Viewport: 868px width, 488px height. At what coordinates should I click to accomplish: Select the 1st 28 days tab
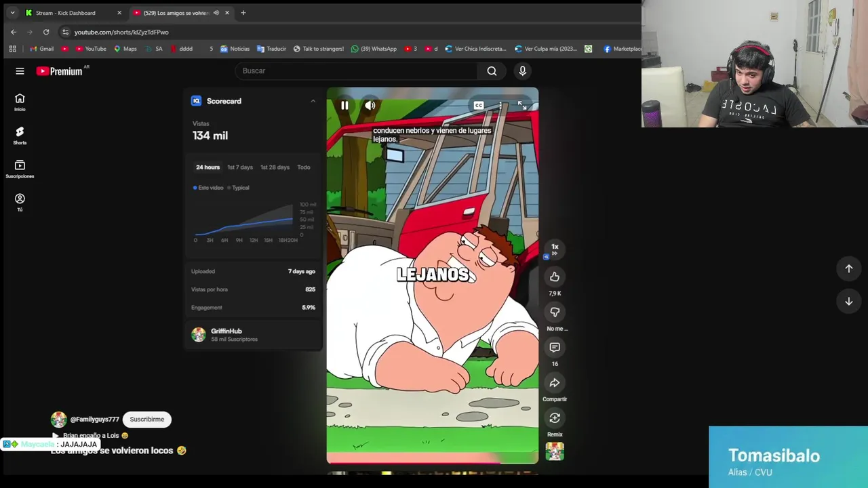click(x=275, y=167)
